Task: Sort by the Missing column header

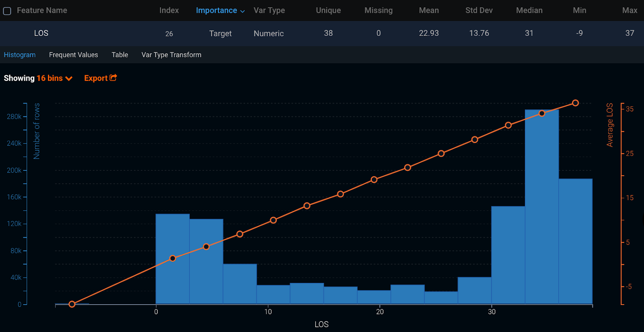Action: pos(378,10)
